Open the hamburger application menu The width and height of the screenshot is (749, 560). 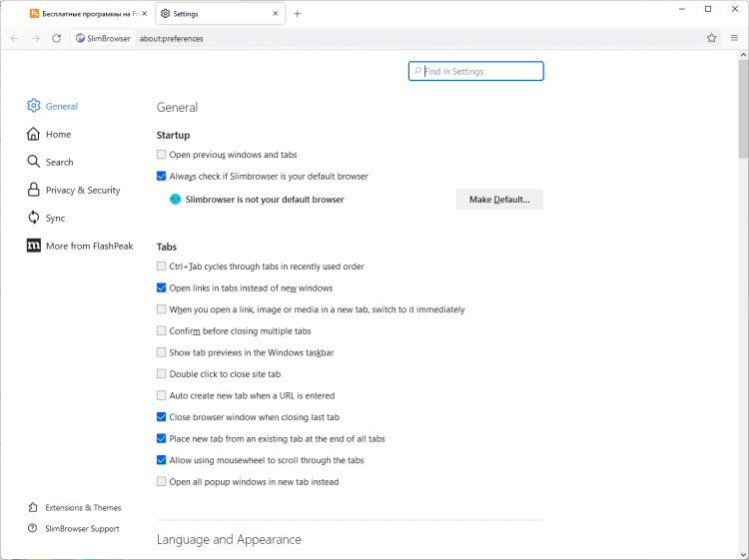click(x=734, y=38)
